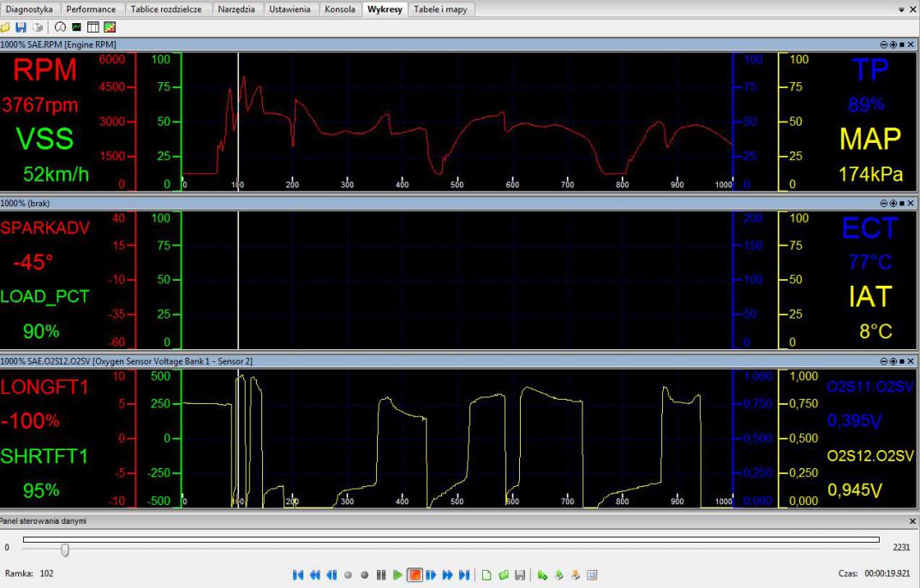Zoom in the Oxygen Sensor Voltage chart
Viewport: 920px width, 588px height.
tap(893, 362)
